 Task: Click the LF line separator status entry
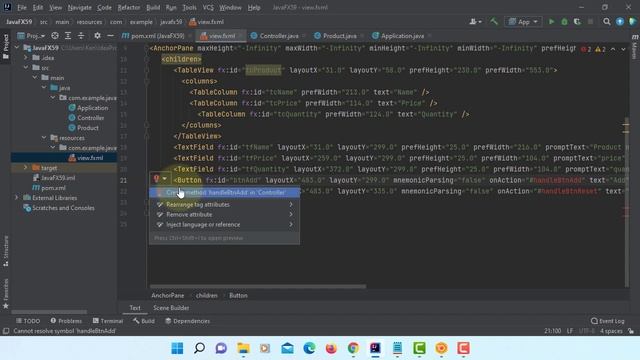coord(570,331)
